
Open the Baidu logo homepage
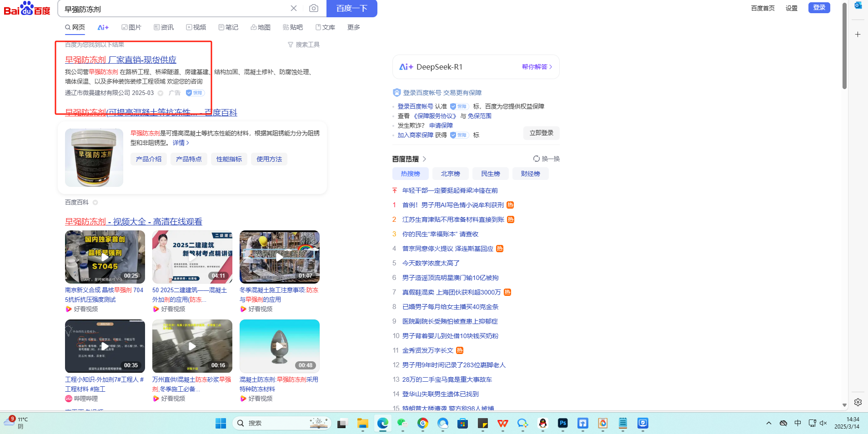[x=27, y=9]
